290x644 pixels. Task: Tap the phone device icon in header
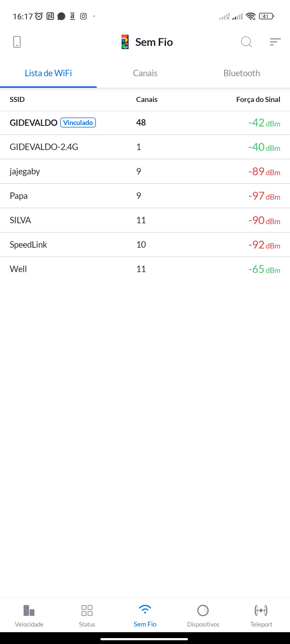coord(17,42)
